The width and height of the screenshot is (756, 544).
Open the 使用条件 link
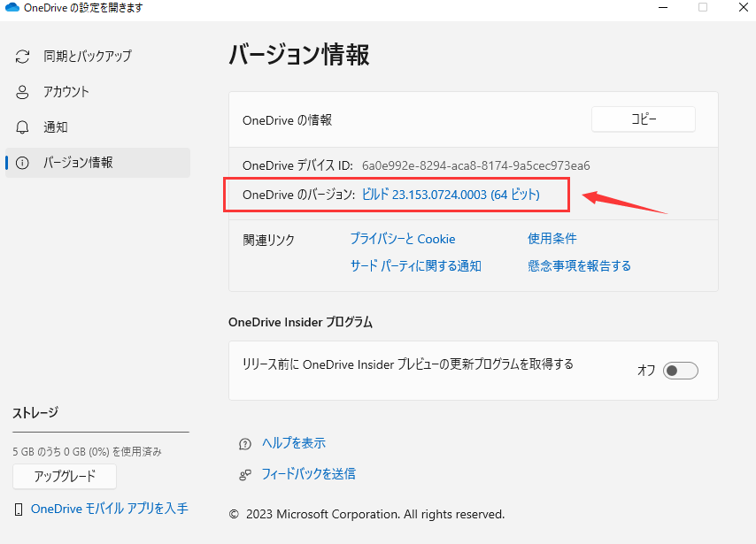pos(552,239)
